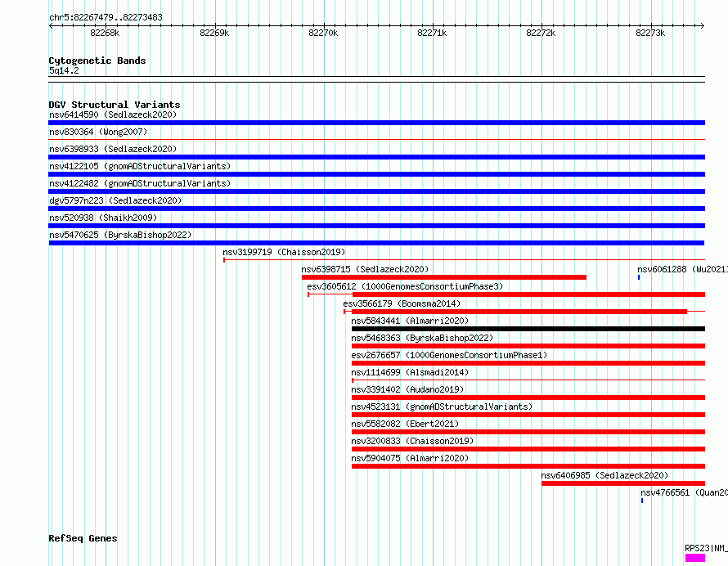728x566 pixels.
Task: Click the chr5:82267479..82273483 coordinate label
Action: pyautogui.click(x=106, y=18)
